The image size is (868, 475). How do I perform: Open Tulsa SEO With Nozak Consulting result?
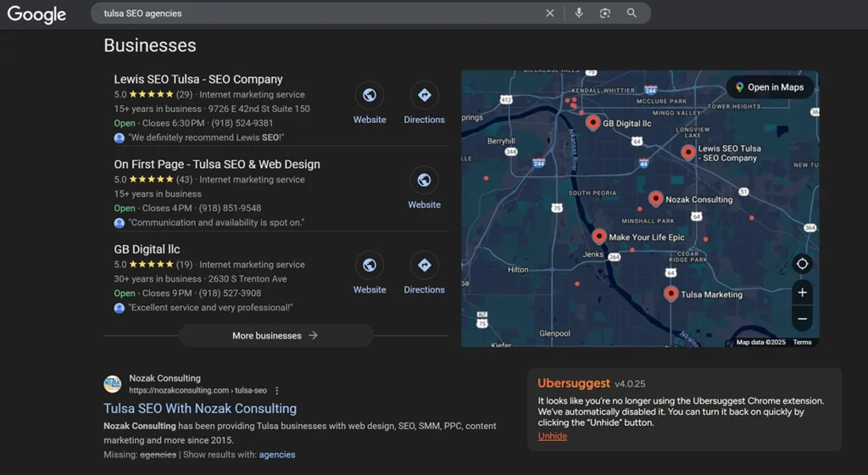click(x=200, y=409)
